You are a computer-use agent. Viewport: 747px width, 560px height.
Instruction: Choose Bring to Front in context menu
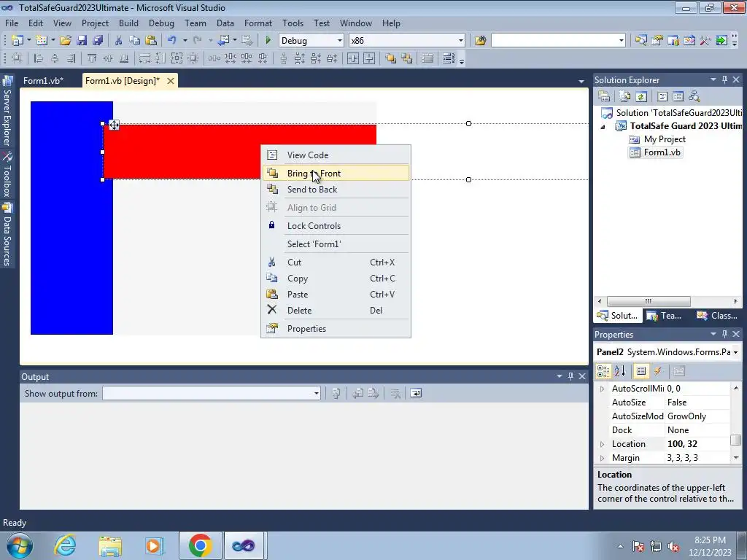click(x=336, y=173)
